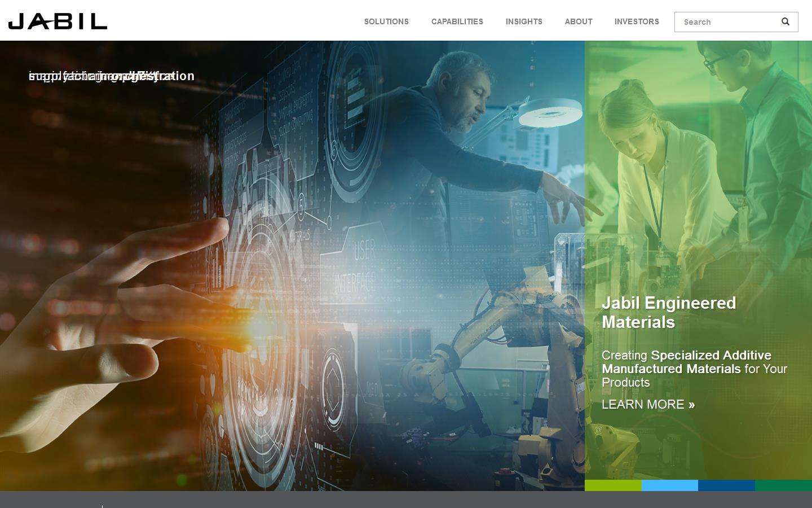Screen dimensions: 812x508
Task: Click the scroll-down indicator at page bottom
Action: [102, 505]
